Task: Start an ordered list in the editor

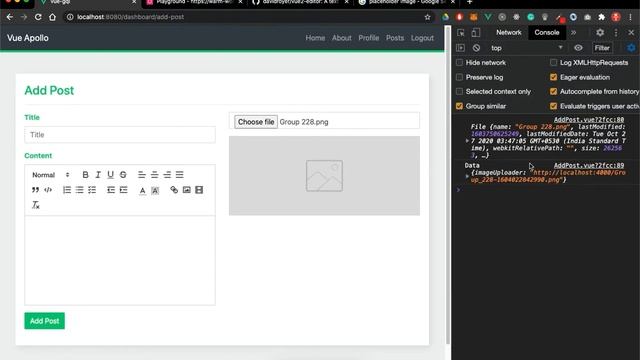Action: [67, 190]
